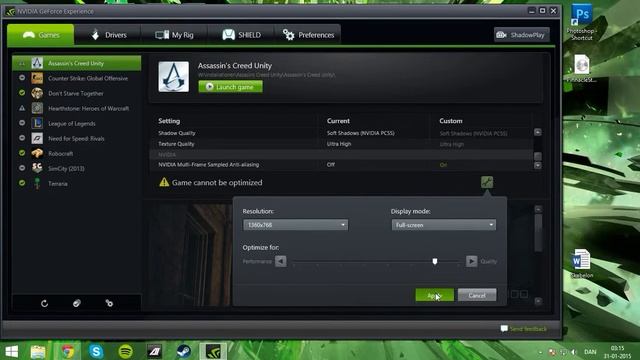Select Terraria game entry
The width and height of the screenshot is (640, 360).
77,184
